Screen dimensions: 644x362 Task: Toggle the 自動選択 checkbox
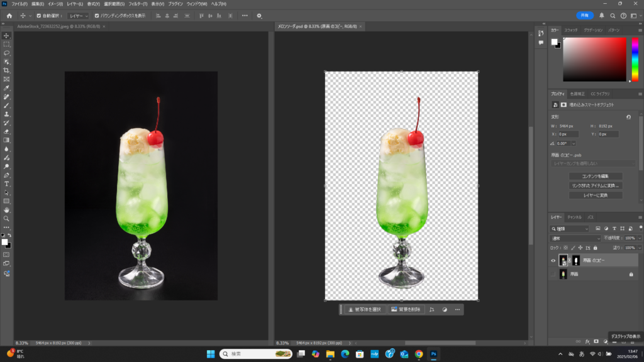[x=39, y=16]
